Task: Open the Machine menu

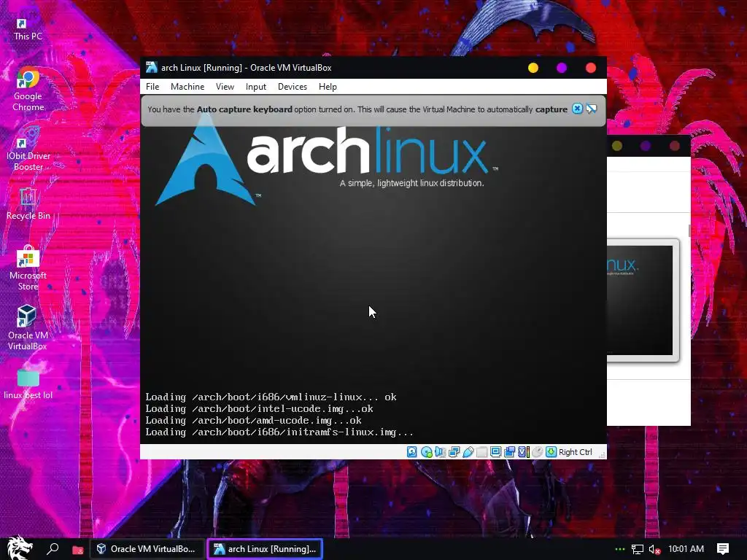Action: [x=187, y=87]
